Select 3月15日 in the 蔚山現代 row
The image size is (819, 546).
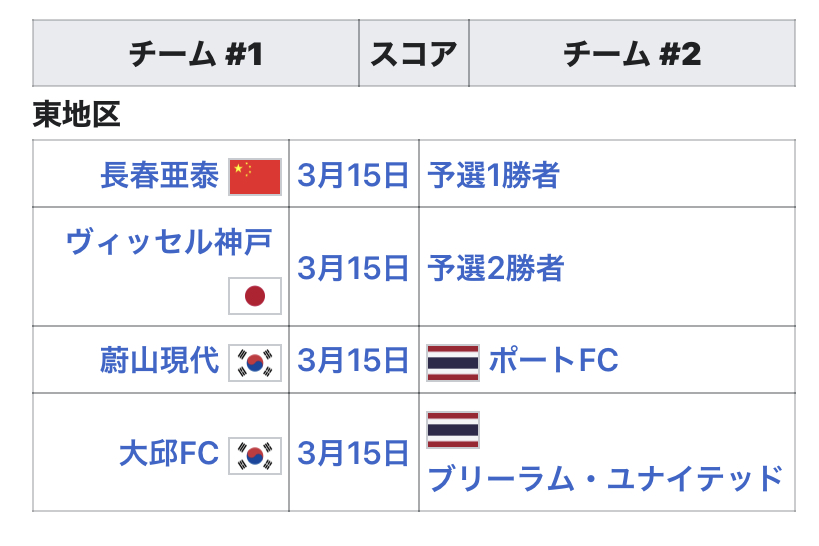353,361
